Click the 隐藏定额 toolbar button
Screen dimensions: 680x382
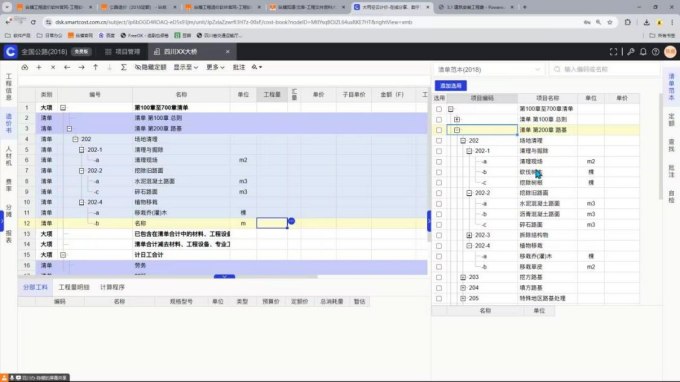coord(150,67)
